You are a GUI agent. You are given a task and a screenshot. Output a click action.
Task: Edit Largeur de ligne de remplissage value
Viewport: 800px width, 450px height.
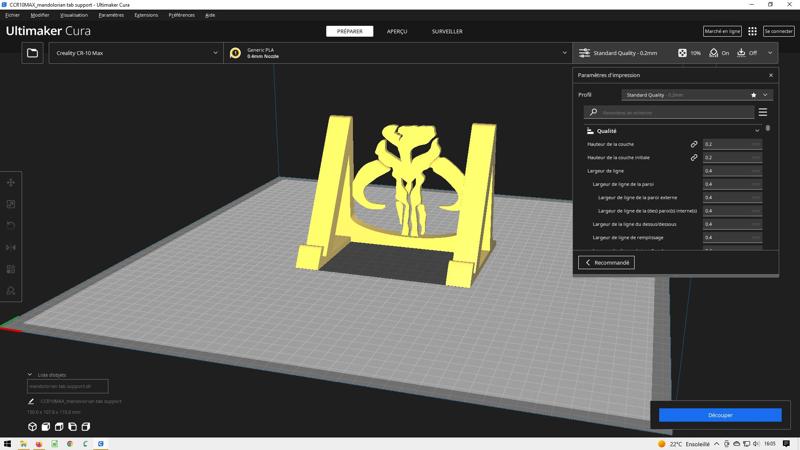[732, 237]
